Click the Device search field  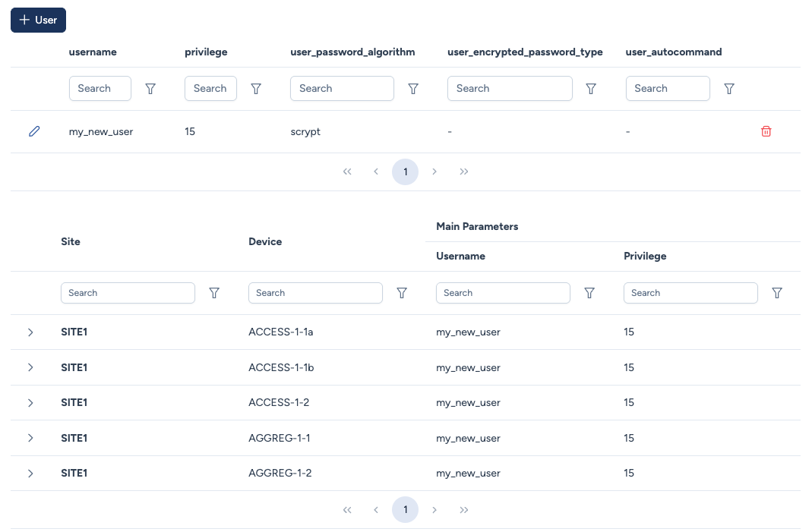315,293
